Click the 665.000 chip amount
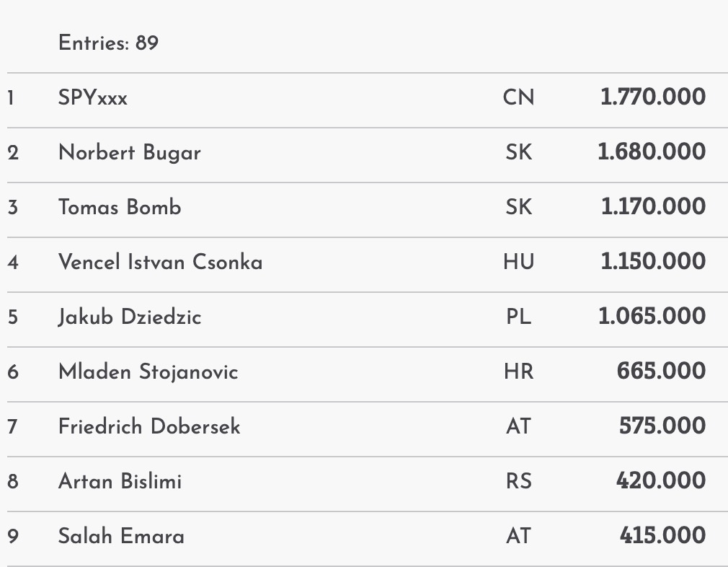Screen dimensions: 728x567 (x=661, y=372)
